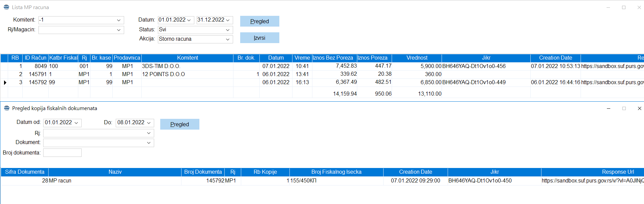644x204 pixels.
Task: Minimize the Pregled kopija fiskalnih dokumenata window
Action: click(608, 108)
